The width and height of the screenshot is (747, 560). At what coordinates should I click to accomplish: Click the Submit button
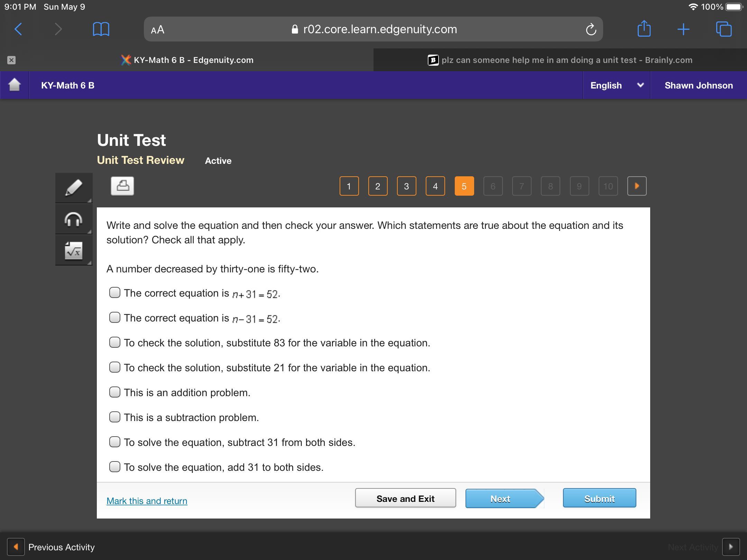tap(599, 498)
